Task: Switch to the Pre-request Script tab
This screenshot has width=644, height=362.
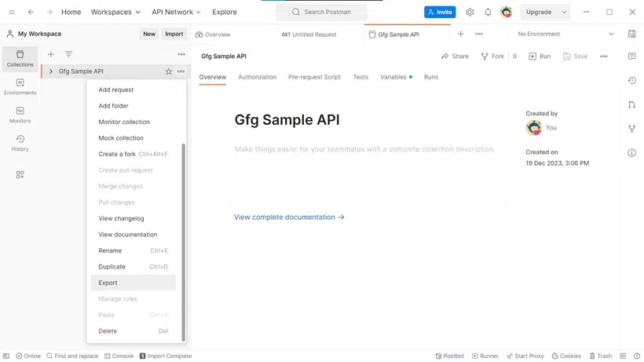Action: [315, 77]
